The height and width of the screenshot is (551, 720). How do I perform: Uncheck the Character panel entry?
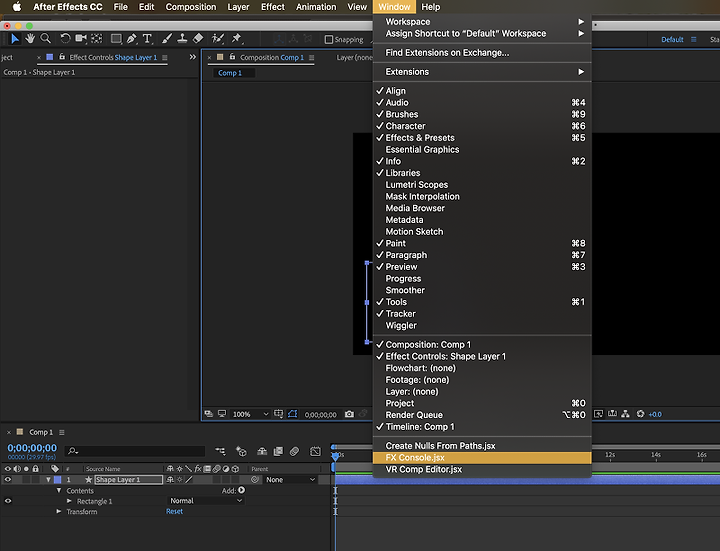(482, 126)
